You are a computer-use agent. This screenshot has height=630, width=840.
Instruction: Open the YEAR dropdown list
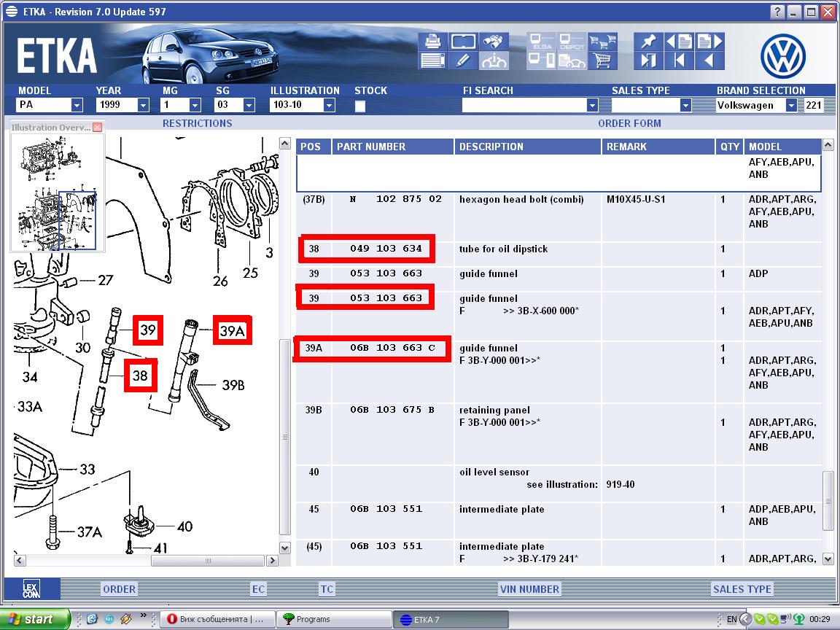tap(143, 105)
